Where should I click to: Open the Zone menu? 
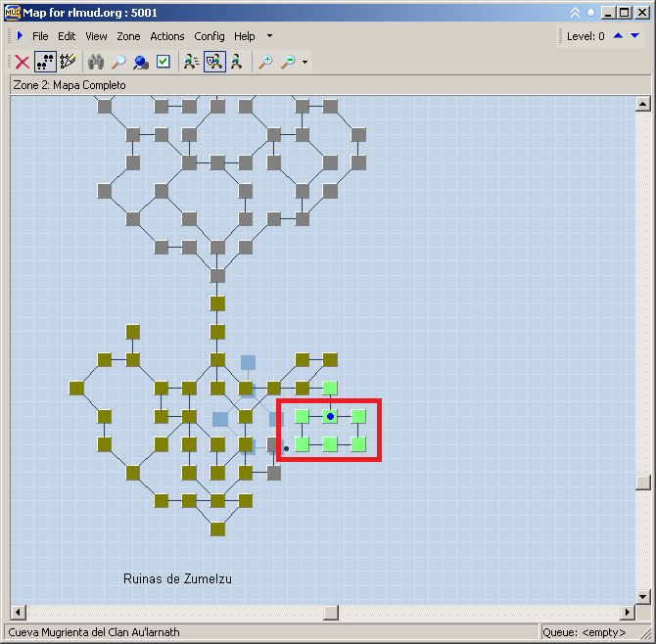[128, 36]
